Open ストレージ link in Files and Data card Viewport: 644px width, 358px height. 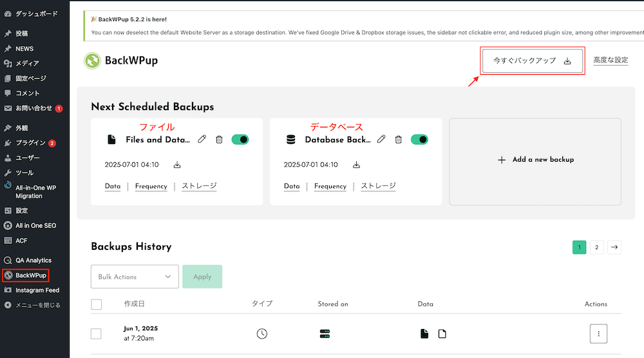pos(199,186)
